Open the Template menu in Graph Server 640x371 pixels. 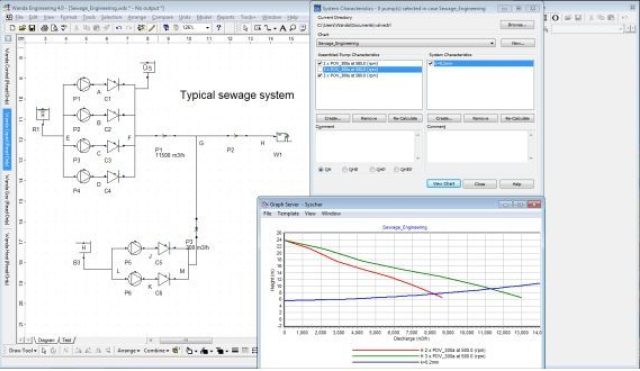pos(288,214)
